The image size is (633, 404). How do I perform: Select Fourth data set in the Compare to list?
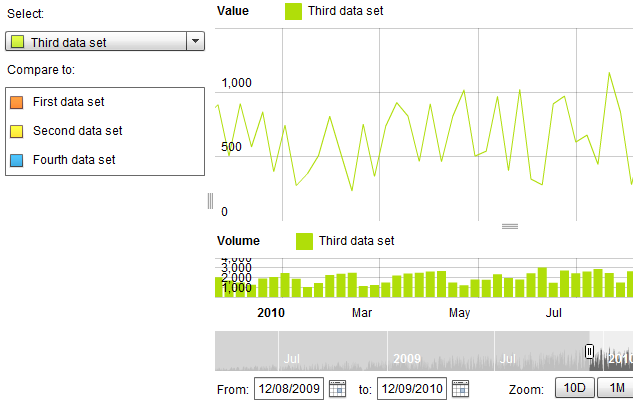click(105, 160)
